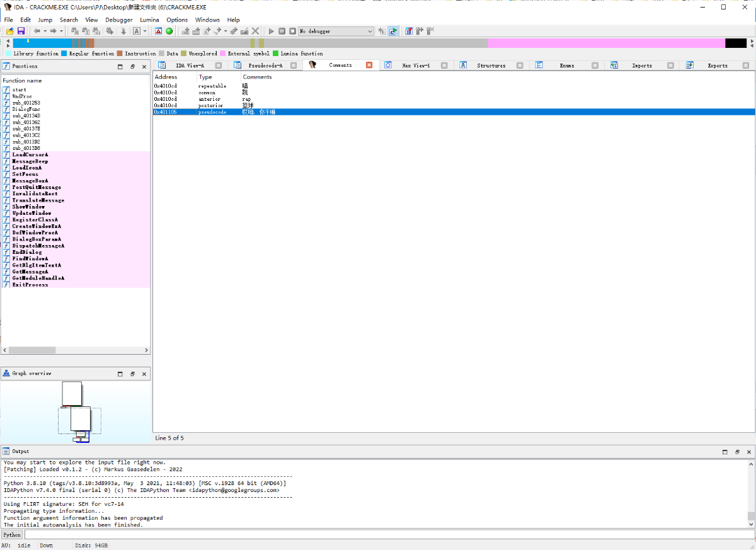Close the Graph overview panel
The height and width of the screenshot is (550, 756).
pos(144,374)
